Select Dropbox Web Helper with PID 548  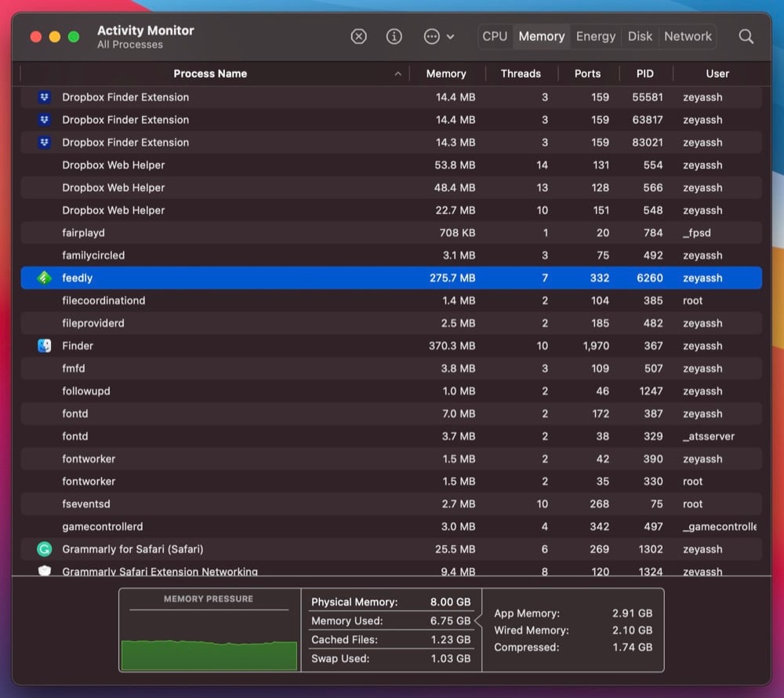point(391,210)
